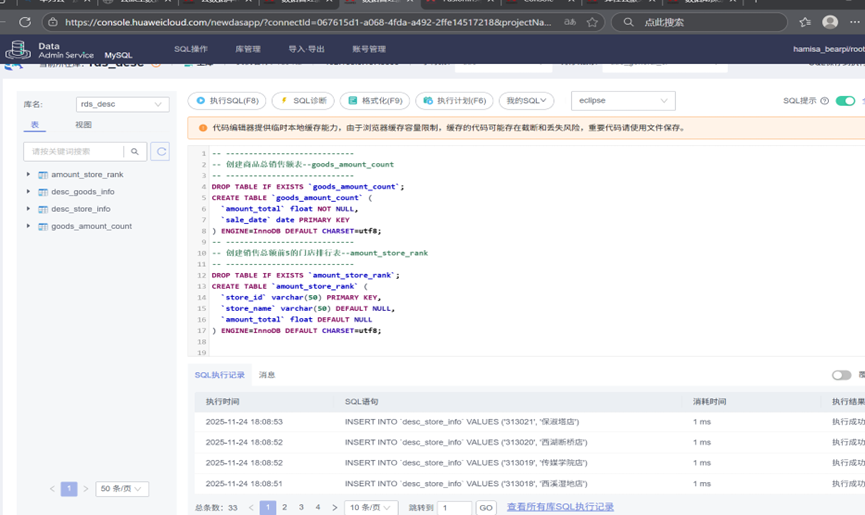The image size is (865, 515).
Task: Switch to the 表 tab
Action: [x=35, y=125]
